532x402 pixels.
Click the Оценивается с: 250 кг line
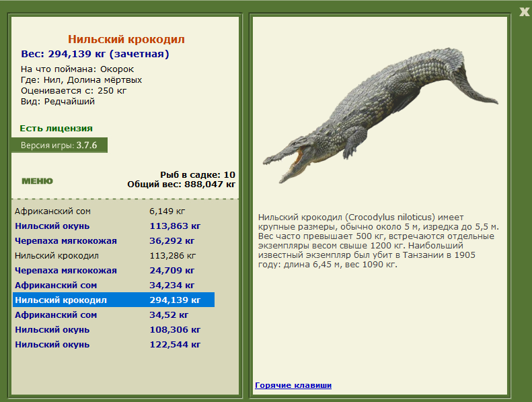[73, 91]
